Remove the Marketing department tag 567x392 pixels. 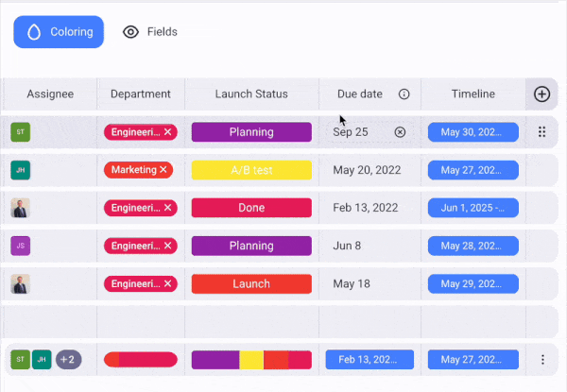pos(163,170)
